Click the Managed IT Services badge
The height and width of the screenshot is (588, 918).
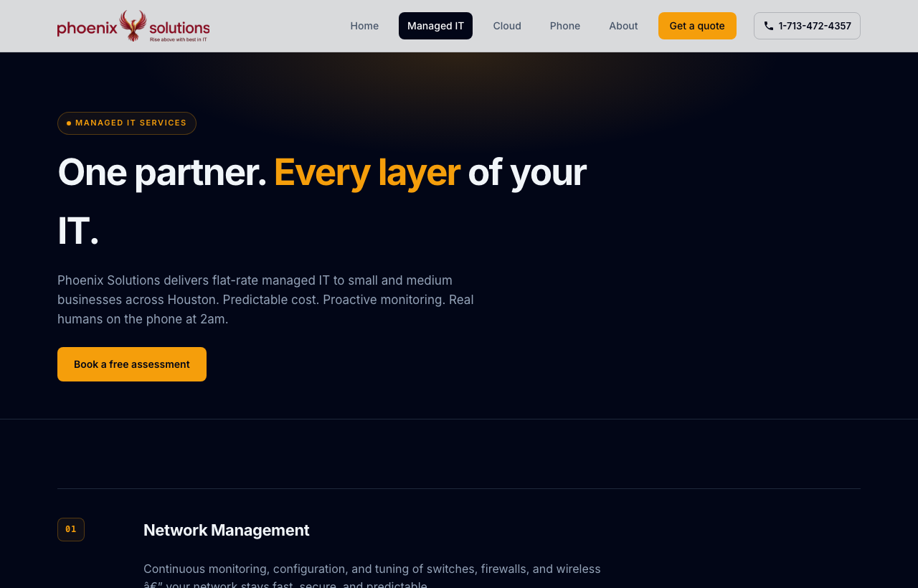pyautogui.click(x=127, y=123)
